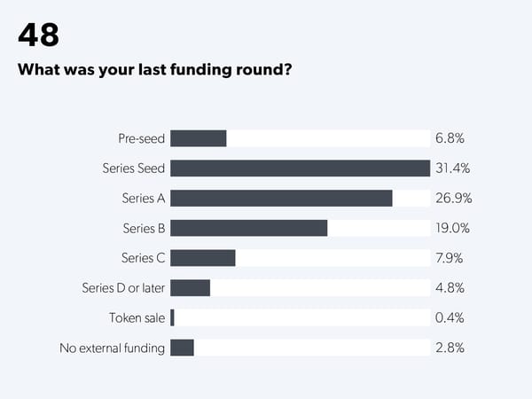Click the Series D or later label
The height and width of the screenshot is (399, 532).
click(x=124, y=288)
